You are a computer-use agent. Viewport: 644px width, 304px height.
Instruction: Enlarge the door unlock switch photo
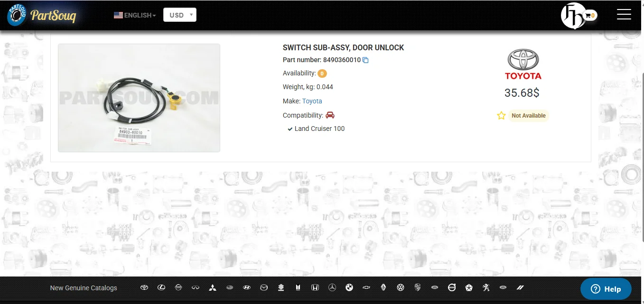point(139,98)
